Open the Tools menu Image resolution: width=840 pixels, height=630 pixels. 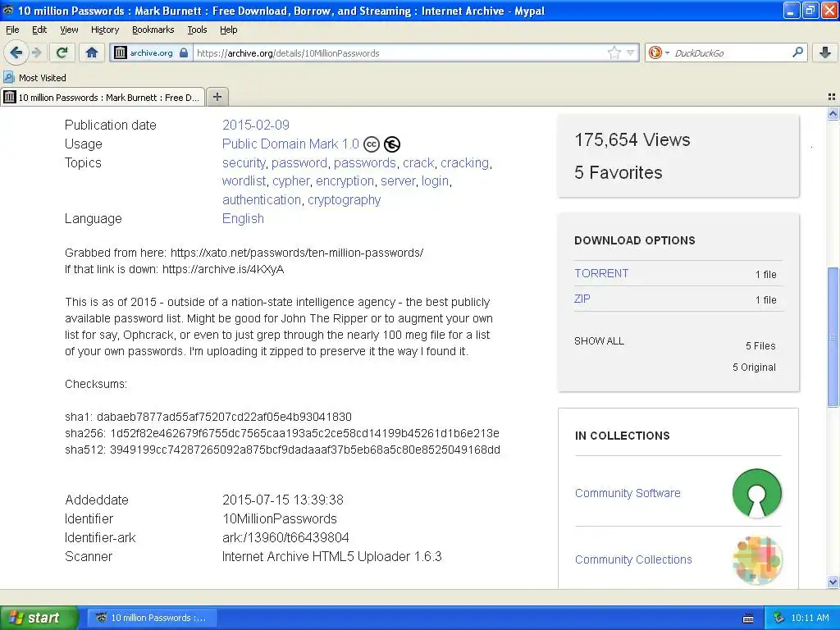[x=197, y=30]
